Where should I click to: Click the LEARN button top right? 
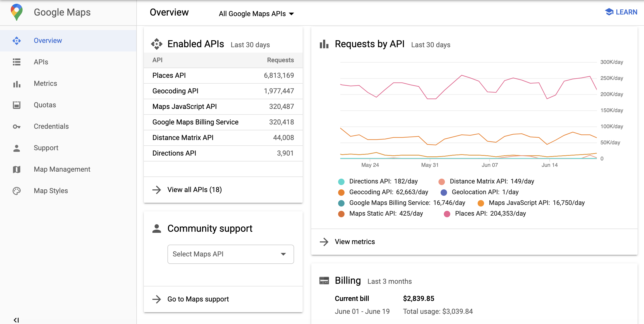pos(621,12)
